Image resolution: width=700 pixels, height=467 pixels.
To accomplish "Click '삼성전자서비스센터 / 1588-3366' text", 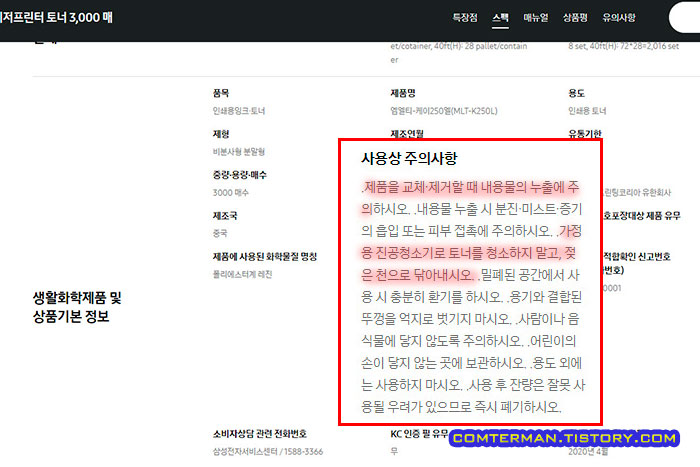I will [267, 451].
